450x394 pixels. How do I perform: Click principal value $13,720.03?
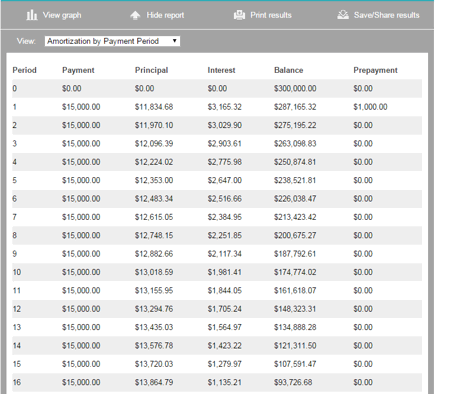pyautogui.click(x=154, y=364)
